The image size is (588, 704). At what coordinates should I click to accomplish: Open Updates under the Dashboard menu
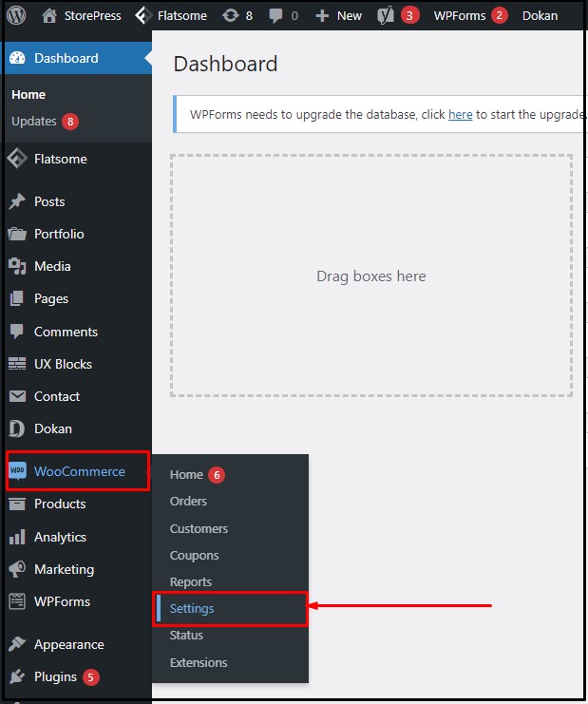[x=34, y=122]
